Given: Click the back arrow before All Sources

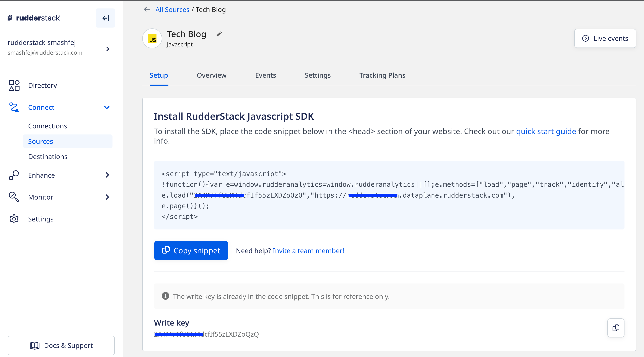Looking at the screenshot, I should tap(147, 10).
